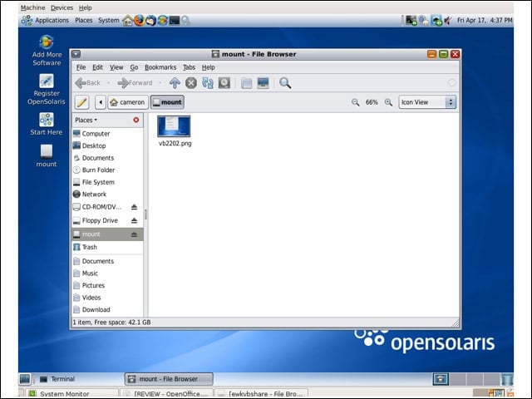Open the Tabs menu
The width and height of the screenshot is (532, 399).
pyautogui.click(x=189, y=67)
